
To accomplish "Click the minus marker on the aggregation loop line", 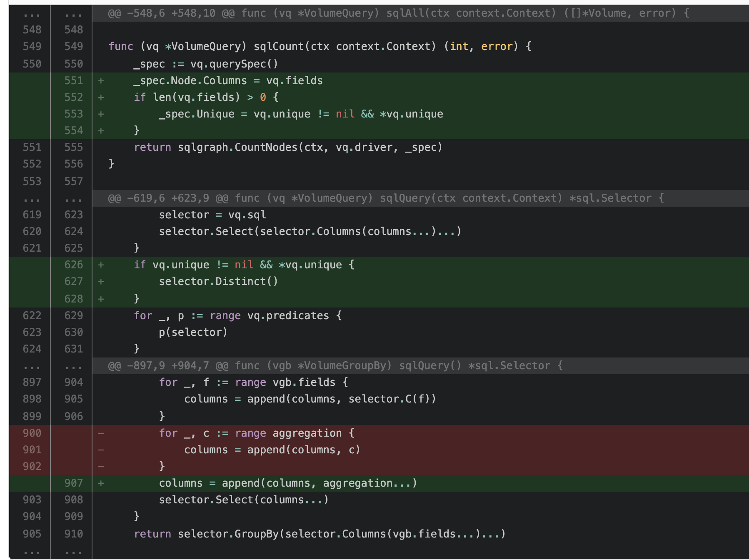I will pos(100,433).
